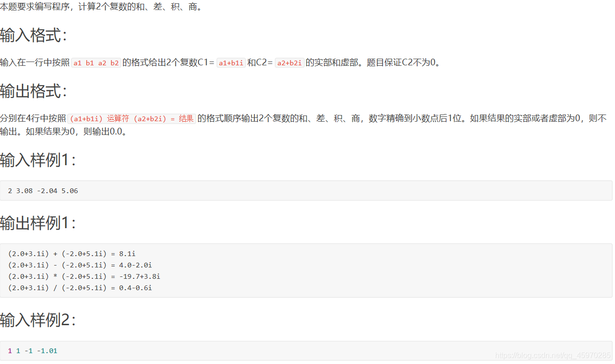
Task: Click the sample input '2 3.08 -2.04 5.06'
Action: click(x=43, y=191)
